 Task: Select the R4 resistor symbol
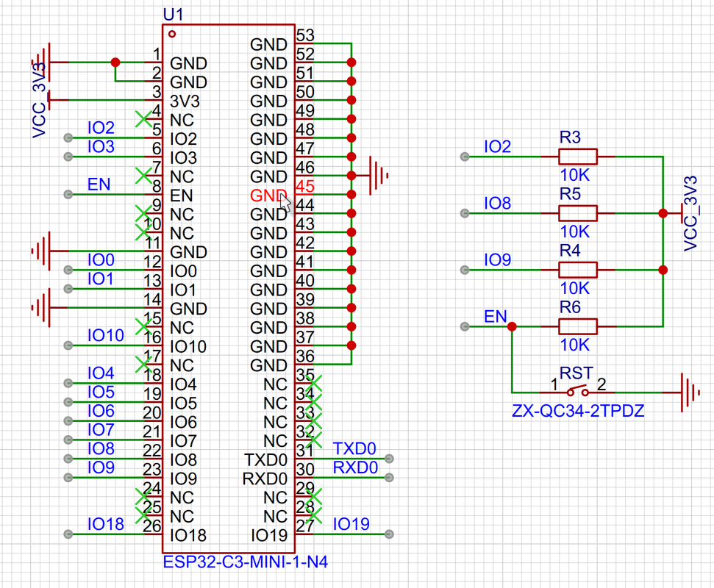(x=577, y=270)
